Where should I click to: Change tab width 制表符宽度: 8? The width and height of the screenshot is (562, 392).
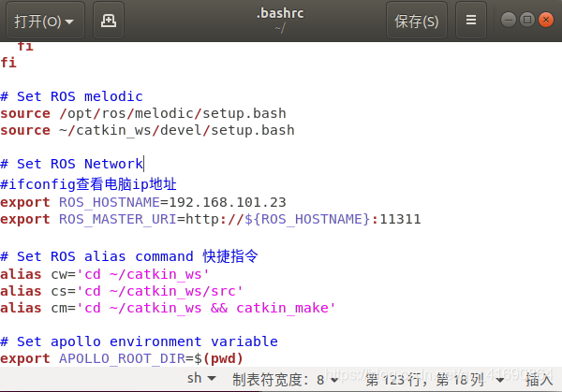[x=285, y=380]
